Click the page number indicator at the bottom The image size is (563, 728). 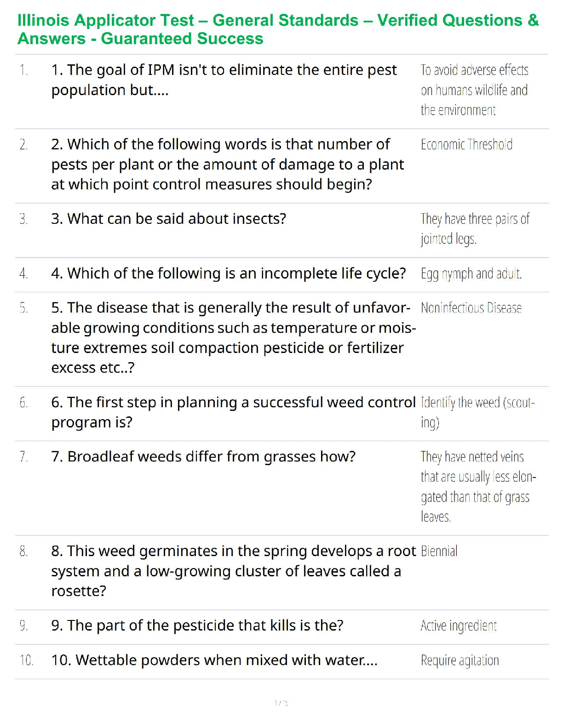point(281,703)
